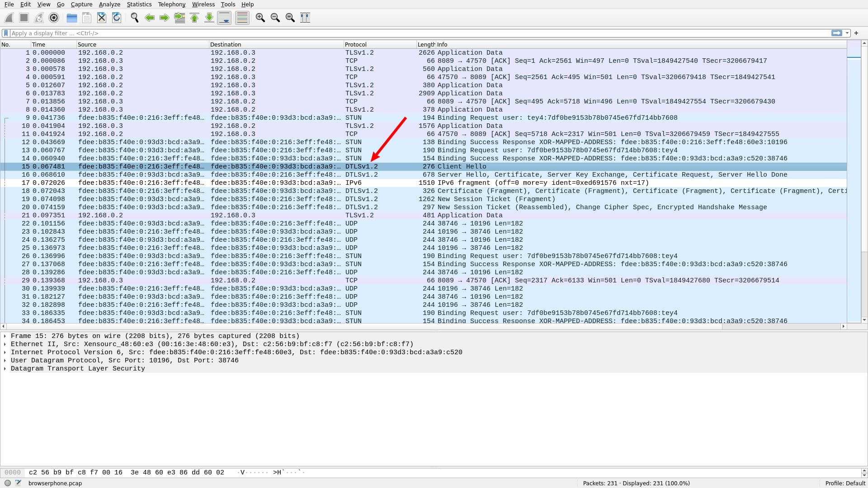Open the Edit menu
This screenshot has width=868, height=488.
tap(25, 4)
